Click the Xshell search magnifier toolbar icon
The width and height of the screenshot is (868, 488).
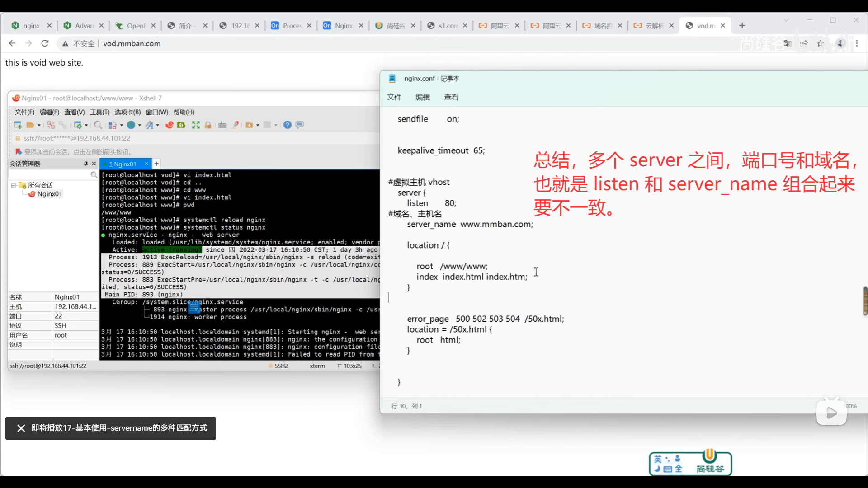pyautogui.click(x=98, y=125)
